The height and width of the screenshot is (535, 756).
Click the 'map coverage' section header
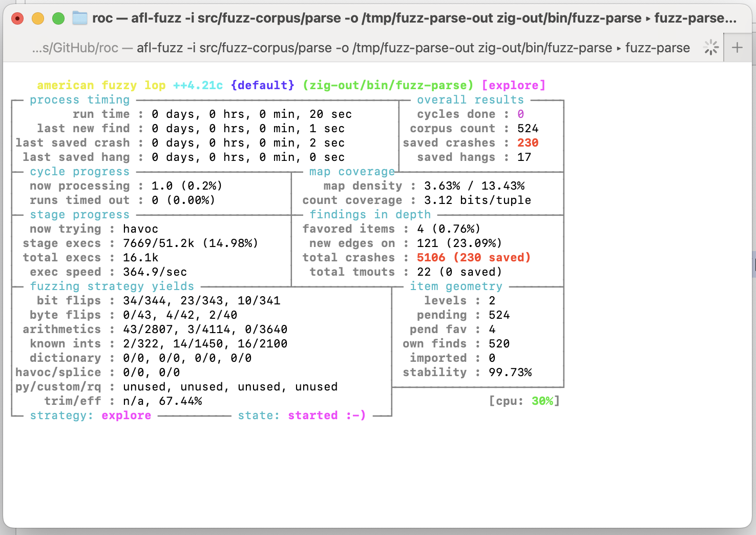point(352,171)
